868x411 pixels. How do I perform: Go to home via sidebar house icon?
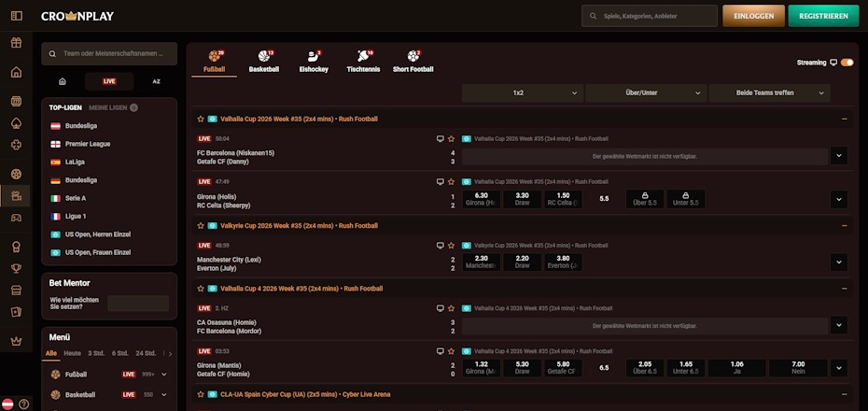(x=17, y=71)
